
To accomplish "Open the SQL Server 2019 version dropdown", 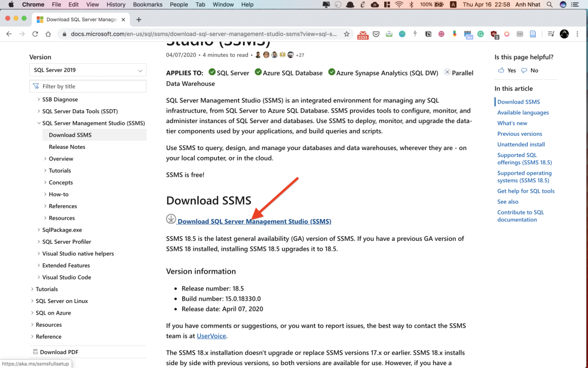I will (x=88, y=70).
